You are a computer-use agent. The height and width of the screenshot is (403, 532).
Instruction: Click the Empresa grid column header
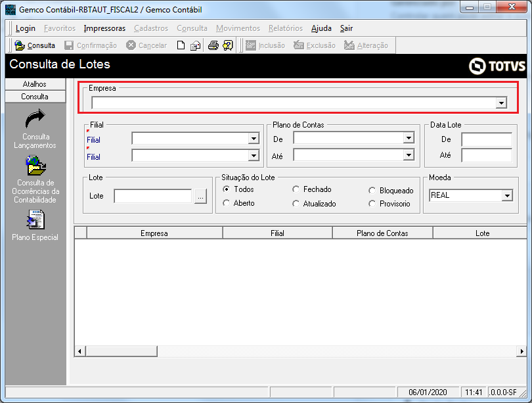coord(154,233)
